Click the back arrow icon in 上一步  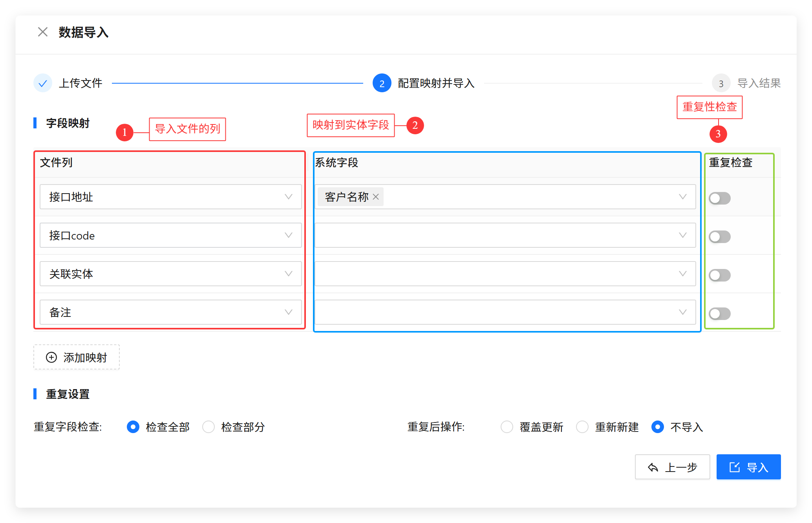[653, 467]
